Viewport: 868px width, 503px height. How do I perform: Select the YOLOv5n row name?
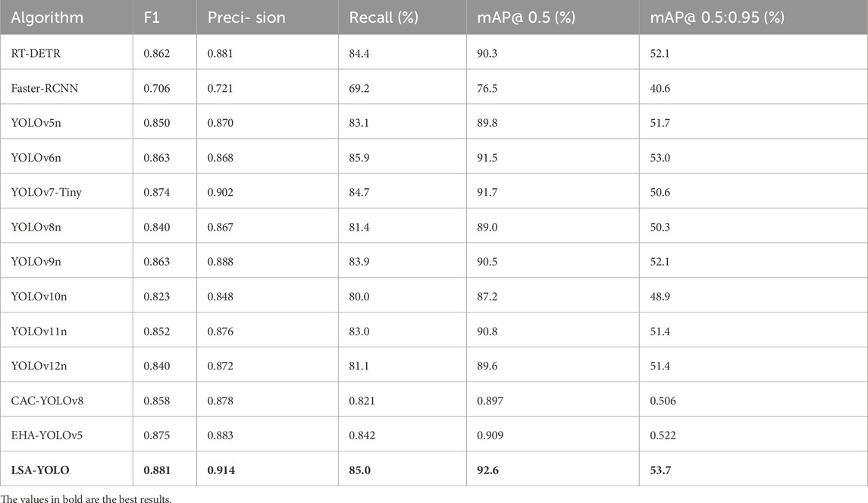35,123
